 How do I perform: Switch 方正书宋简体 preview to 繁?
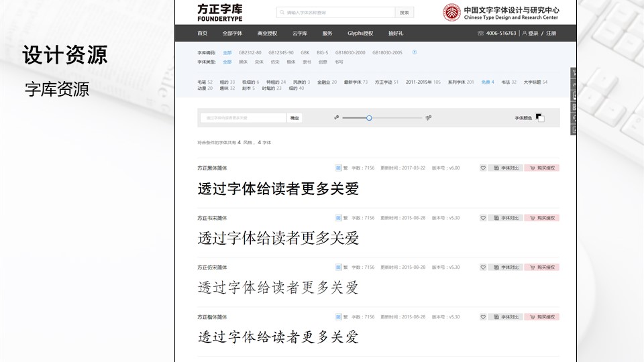(345, 218)
